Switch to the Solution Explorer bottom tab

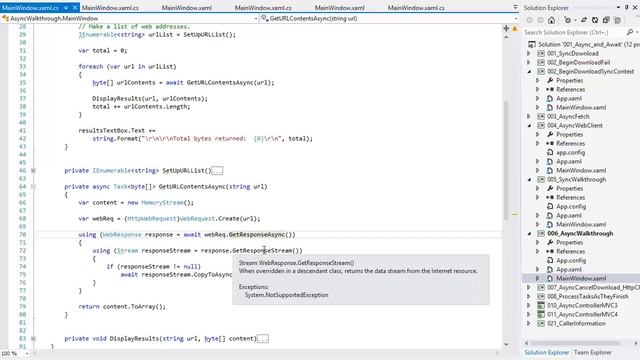547,352
